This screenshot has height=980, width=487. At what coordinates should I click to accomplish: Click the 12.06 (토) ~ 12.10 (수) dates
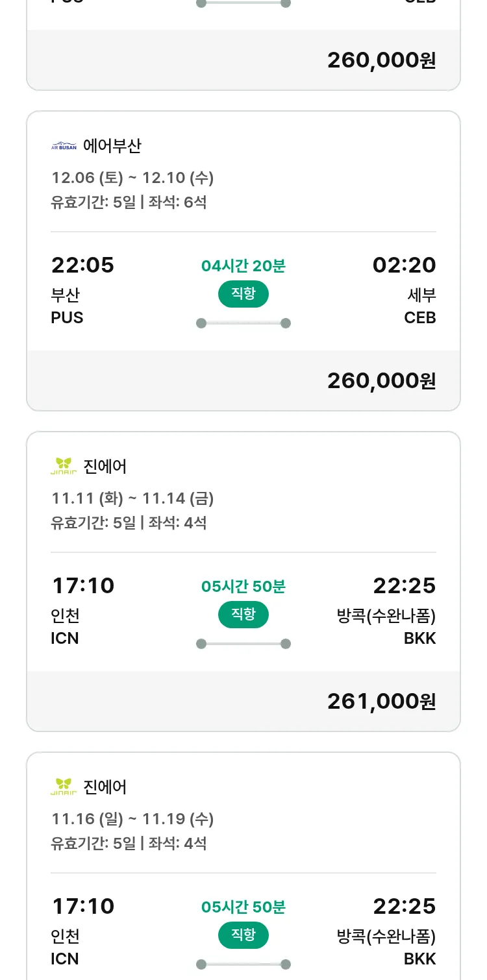[132, 178]
